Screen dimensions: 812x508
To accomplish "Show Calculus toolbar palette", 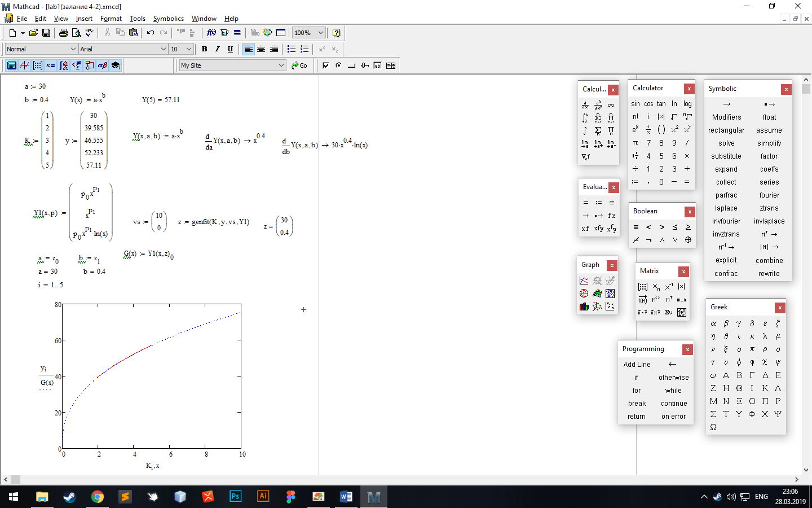I will (64, 65).
